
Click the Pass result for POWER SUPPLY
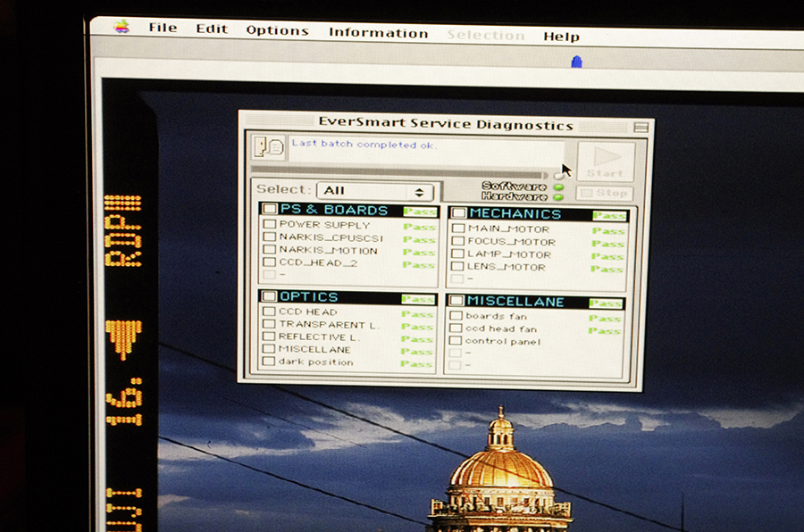tap(420, 227)
